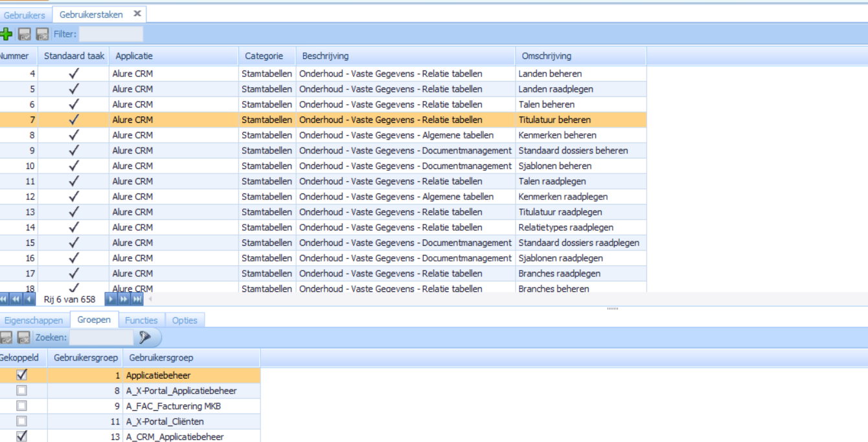Image resolution: width=868 pixels, height=442 pixels.
Task: Switch to the Gebruikers tab
Action: point(25,15)
